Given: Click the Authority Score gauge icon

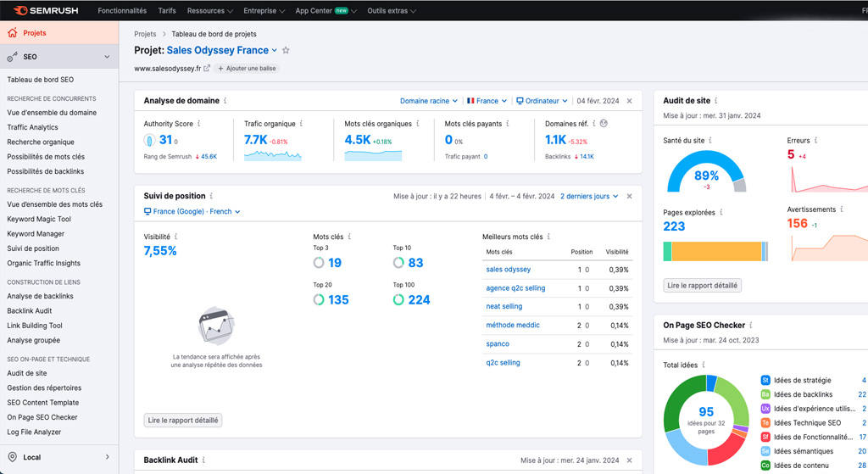Looking at the screenshot, I should pos(149,140).
